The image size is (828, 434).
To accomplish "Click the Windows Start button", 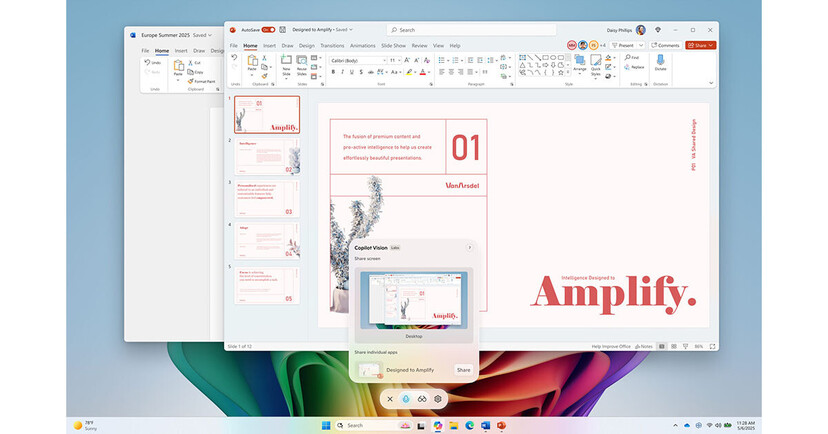I will [x=326, y=426].
